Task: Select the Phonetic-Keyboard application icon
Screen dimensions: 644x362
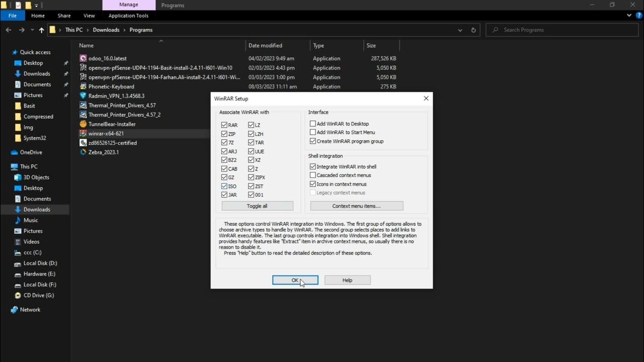Action: (83, 86)
